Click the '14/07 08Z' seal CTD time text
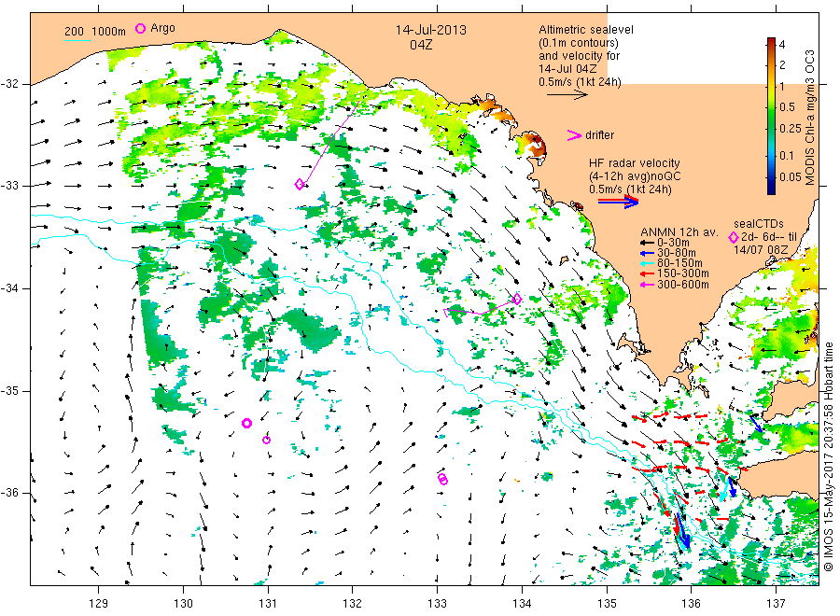 click(760, 250)
